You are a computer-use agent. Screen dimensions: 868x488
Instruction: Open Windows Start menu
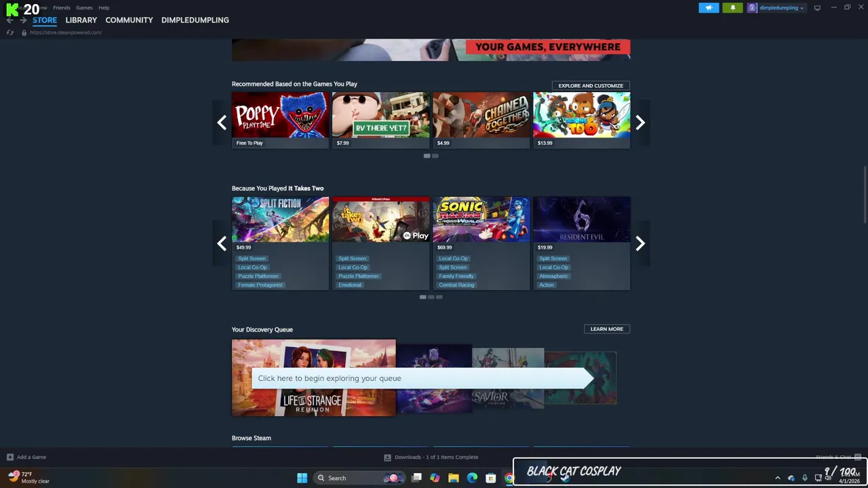(x=302, y=479)
